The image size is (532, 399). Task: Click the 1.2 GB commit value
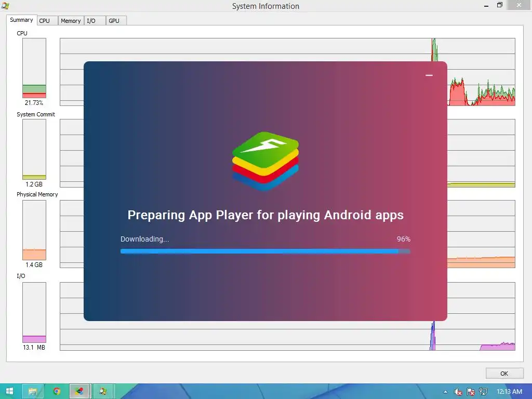click(34, 184)
